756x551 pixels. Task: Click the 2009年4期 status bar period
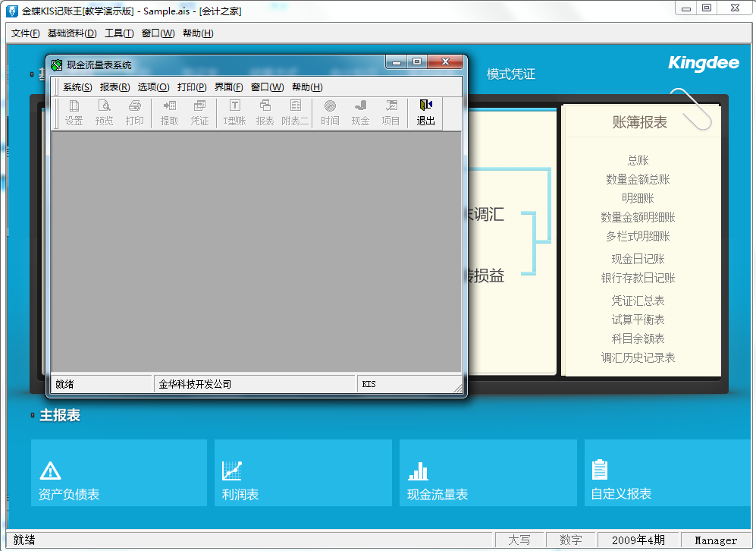coord(638,540)
